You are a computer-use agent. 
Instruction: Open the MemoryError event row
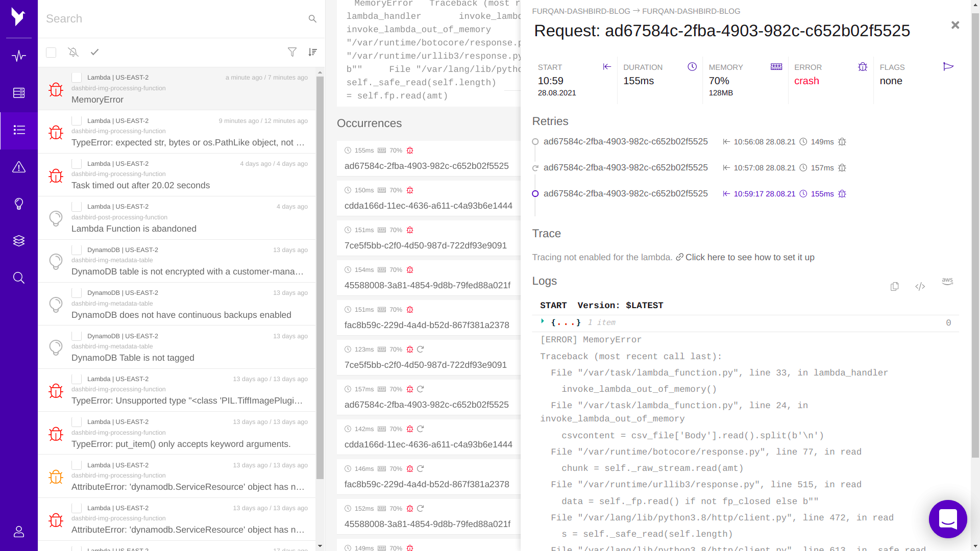coord(177,89)
